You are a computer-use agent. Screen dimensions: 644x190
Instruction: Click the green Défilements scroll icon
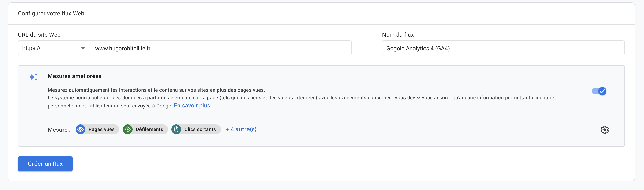[127, 129]
